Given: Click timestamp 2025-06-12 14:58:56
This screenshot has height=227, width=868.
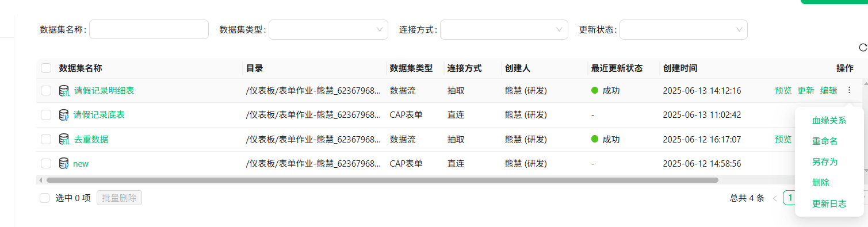Looking at the screenshot, I should [702, 164].
